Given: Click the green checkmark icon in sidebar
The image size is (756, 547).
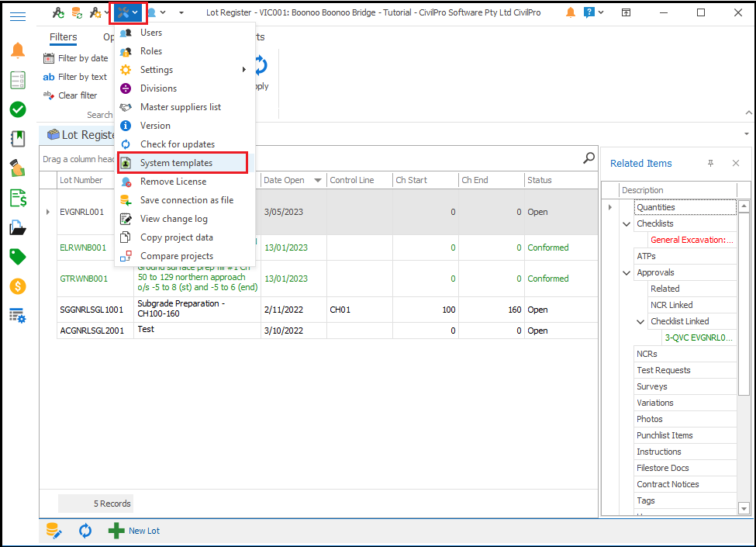Looking at the screenshot, I should (x=18, y=109).
